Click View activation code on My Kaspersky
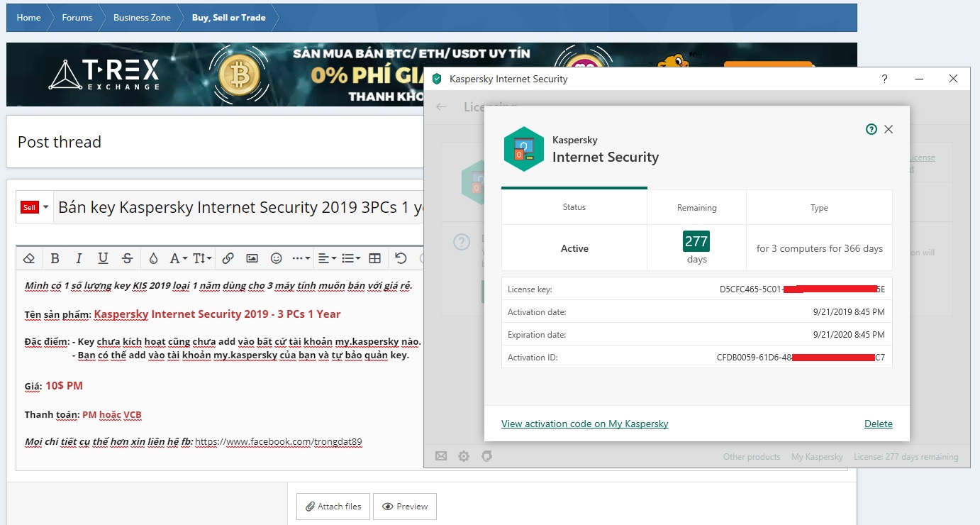This screenshot has height=525, width=980. pos(585,424)
